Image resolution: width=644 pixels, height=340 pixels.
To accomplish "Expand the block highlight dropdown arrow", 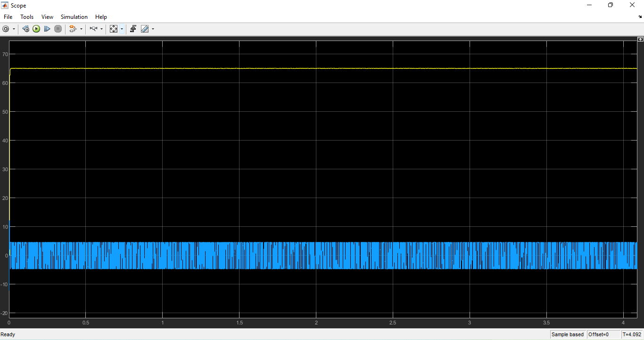I will [x=81, y=29].
